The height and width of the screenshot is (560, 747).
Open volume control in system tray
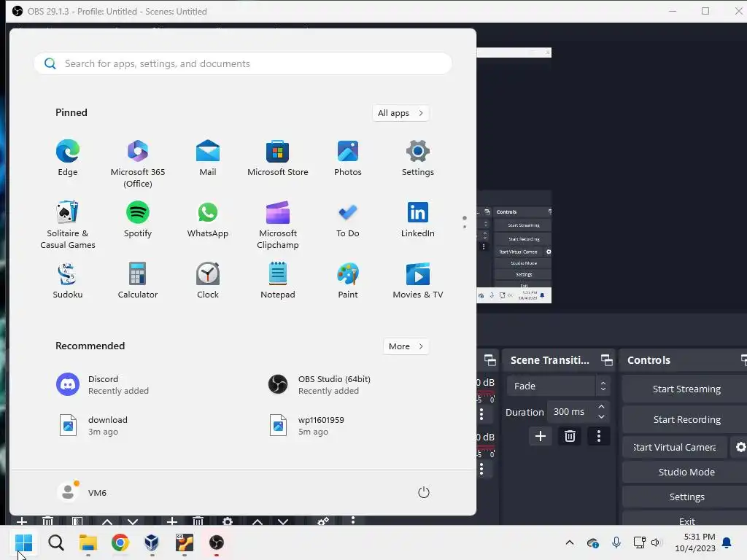[x=657, y=542]
